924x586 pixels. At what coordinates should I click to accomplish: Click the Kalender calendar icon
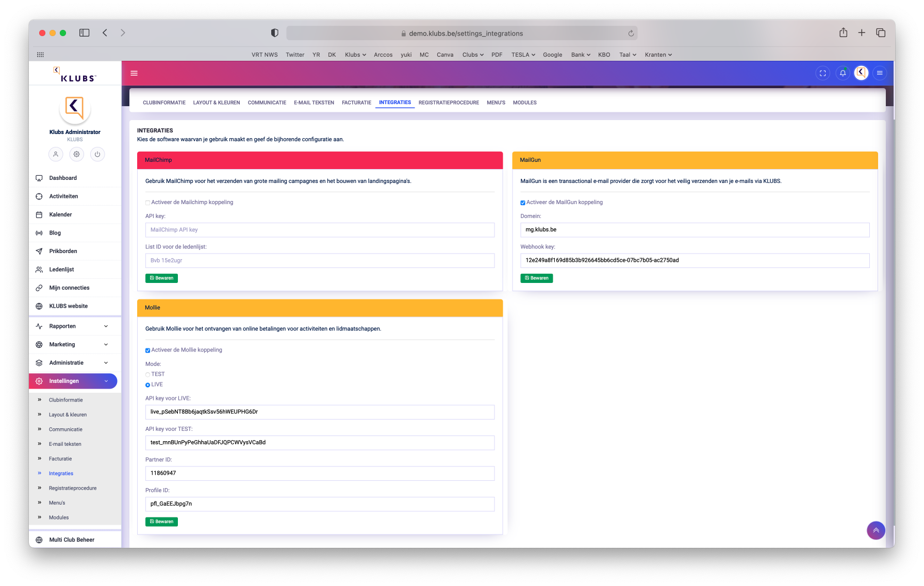(39, 215)
